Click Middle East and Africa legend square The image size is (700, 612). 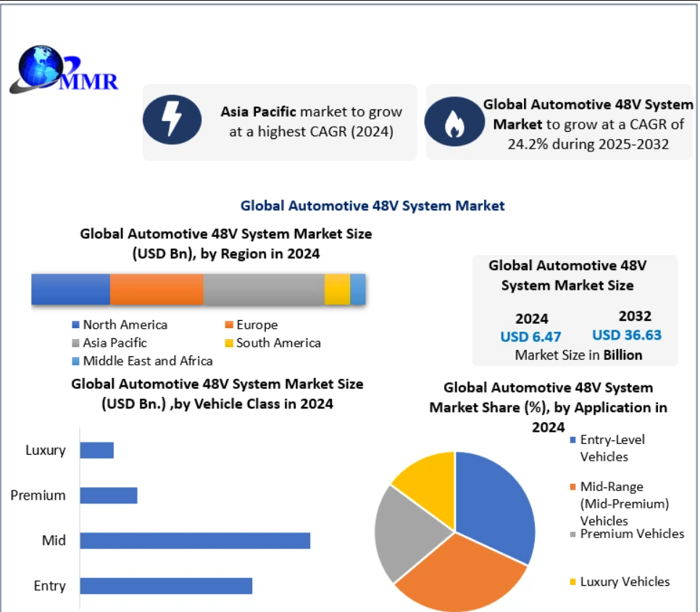[75, 361]
